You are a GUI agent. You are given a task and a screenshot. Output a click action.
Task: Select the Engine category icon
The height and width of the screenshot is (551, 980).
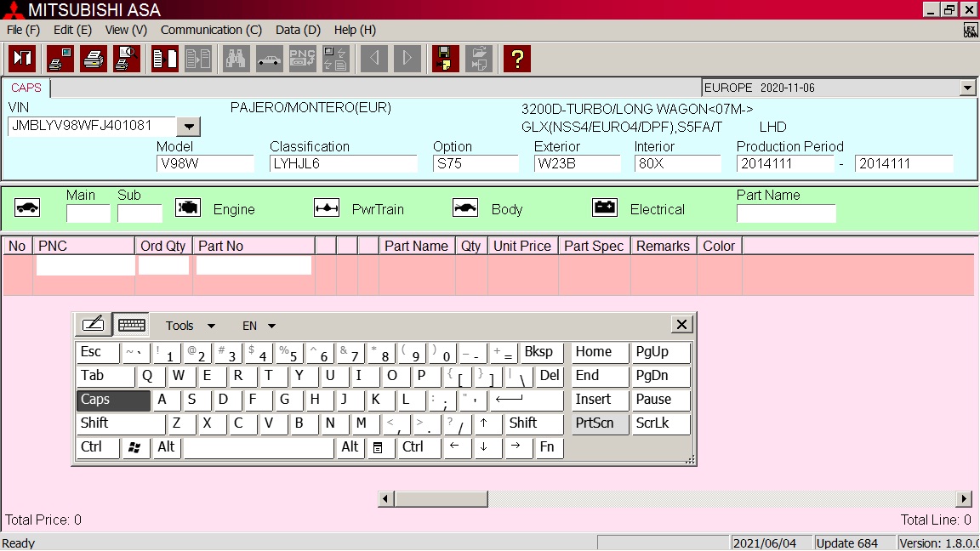[187, 208]
